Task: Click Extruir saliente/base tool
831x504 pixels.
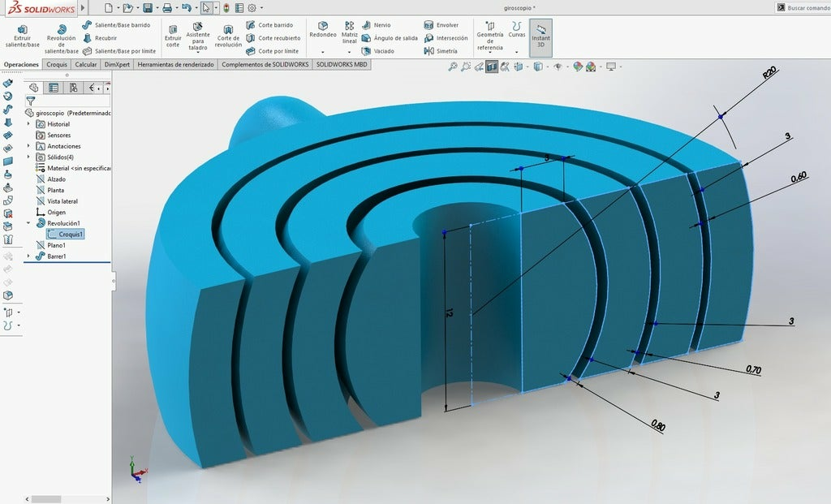Action: coord(22,36)
